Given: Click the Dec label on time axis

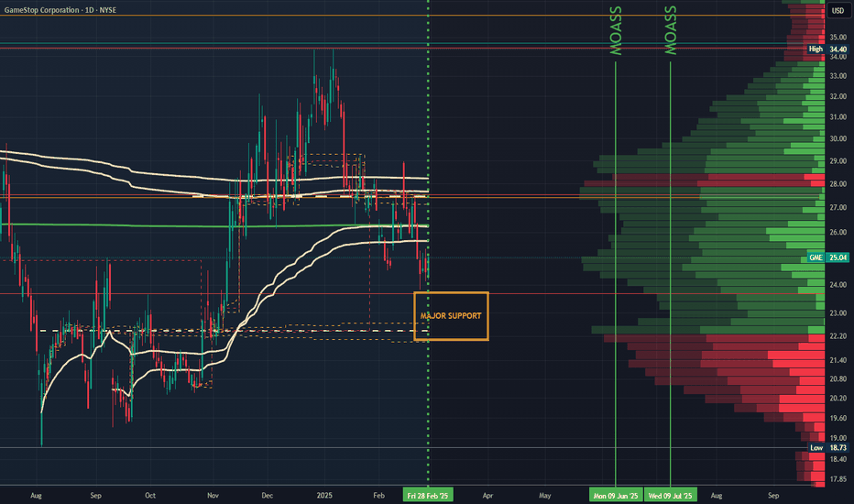Looking at the screenshot, I should 267,495.
